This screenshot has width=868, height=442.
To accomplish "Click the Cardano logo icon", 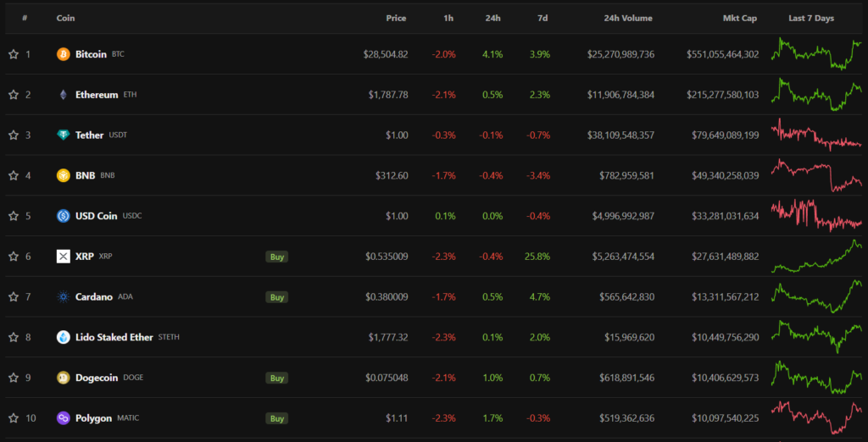I will 63,297.
